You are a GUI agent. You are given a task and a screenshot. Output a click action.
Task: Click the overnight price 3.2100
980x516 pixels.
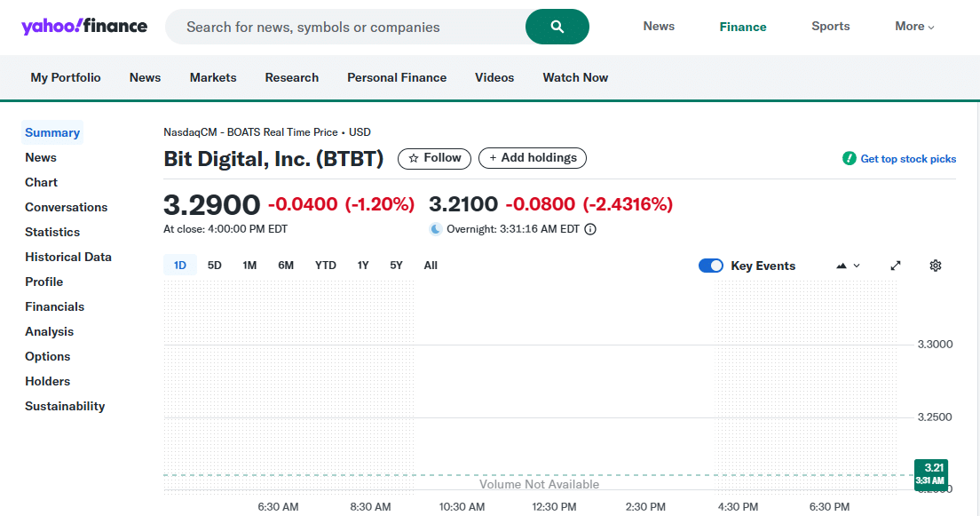pyautogui.click(x=463, y=204)
